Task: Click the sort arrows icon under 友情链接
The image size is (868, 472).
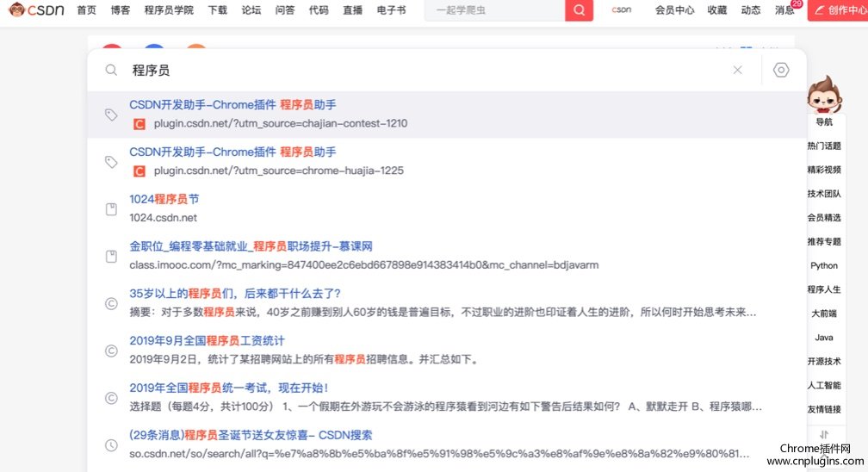Action: point(824,434)
